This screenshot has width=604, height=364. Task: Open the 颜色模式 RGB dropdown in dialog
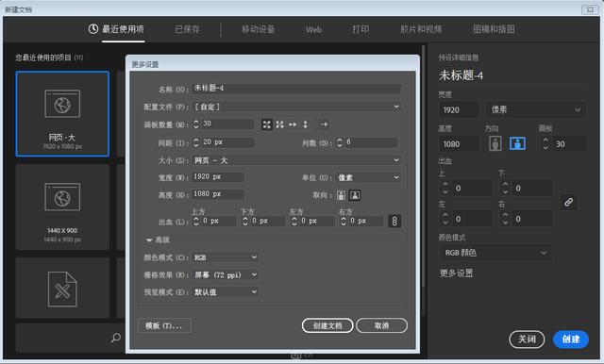tap(225, 257)
